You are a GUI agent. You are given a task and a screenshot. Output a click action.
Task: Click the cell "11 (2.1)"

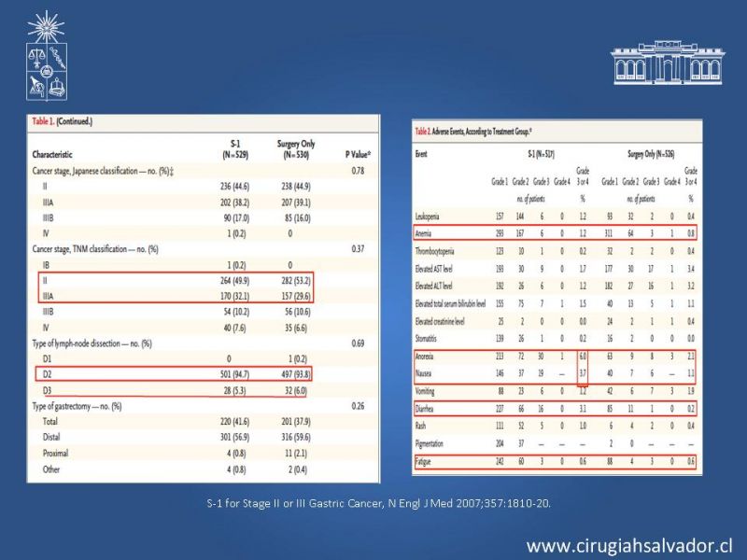[296, 453]
